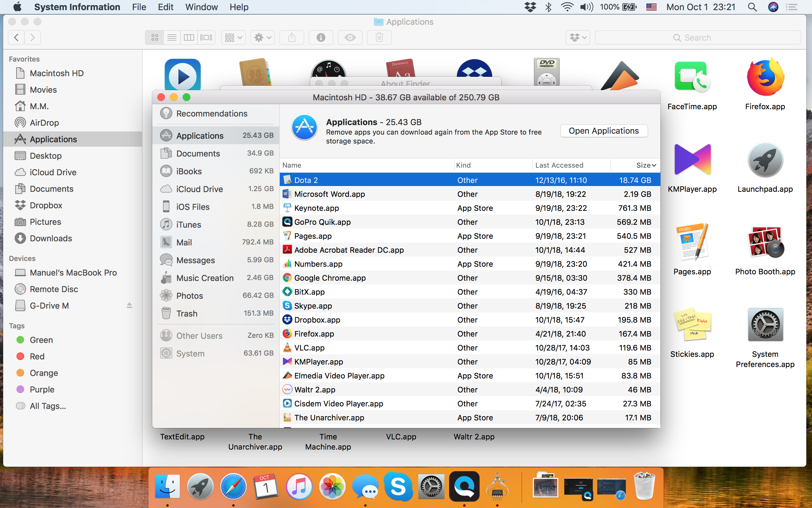Go back in Finder window
Viewport: 812px width, 508px height.
(x=16, y=37)
